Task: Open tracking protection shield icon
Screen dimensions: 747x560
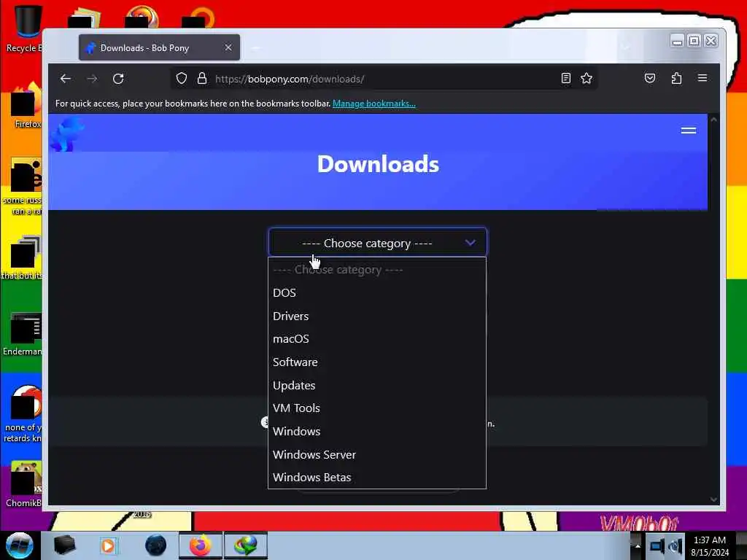Action: pos(182,79)
